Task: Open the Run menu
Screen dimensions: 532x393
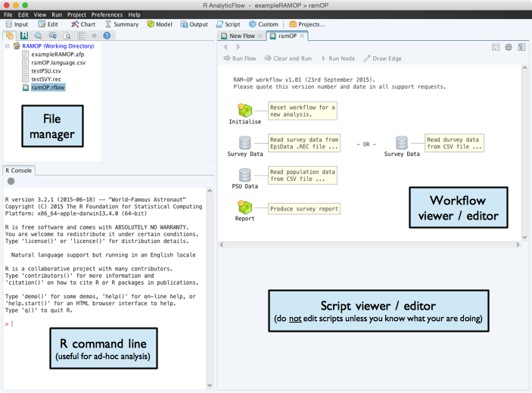Action: coord(57,14)
